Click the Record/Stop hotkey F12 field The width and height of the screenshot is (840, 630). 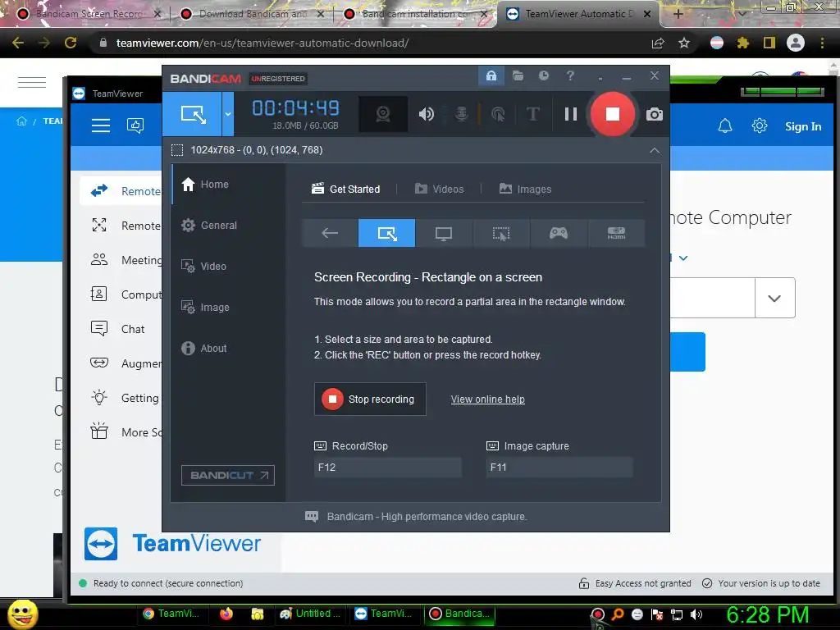point(387,467)
